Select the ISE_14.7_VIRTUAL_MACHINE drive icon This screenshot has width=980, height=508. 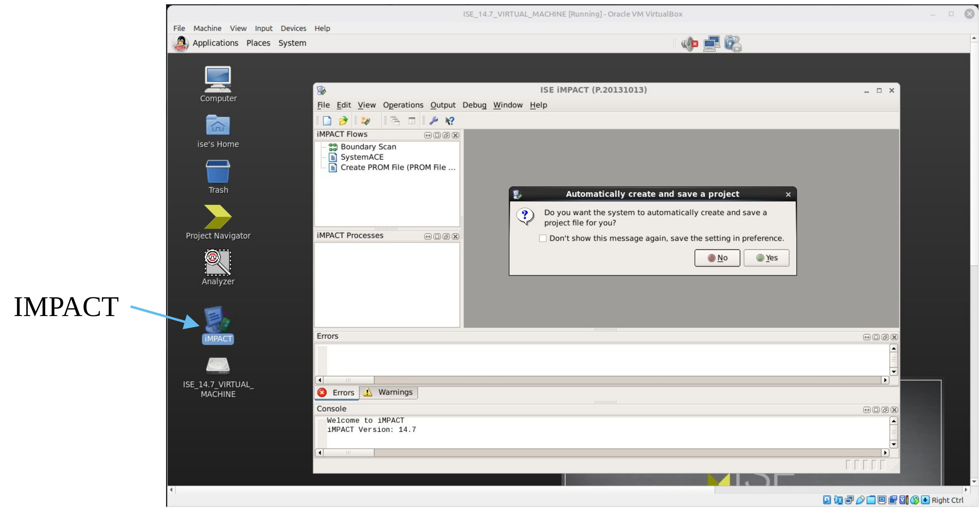tap(218, 377)
